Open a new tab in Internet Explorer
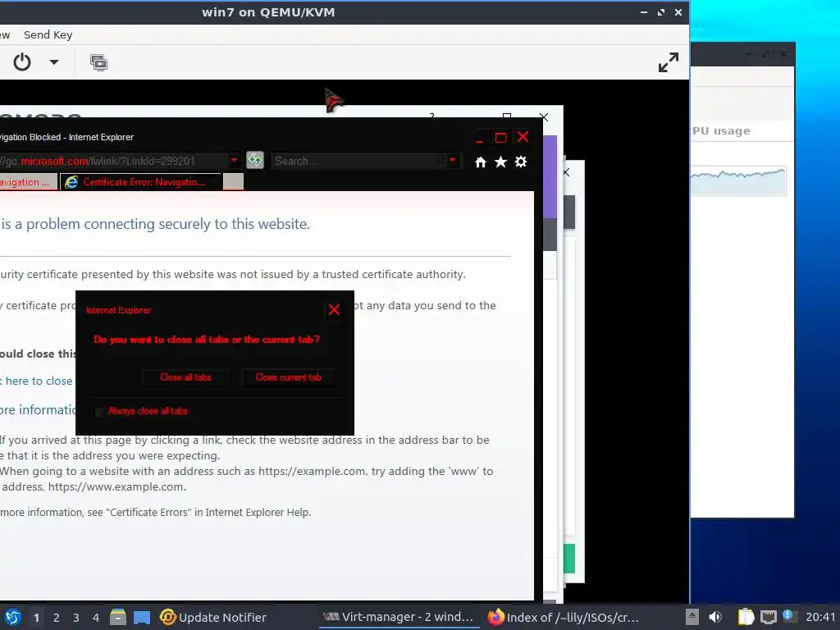This screenshot has width=840, height=630. tap(233, 182)
